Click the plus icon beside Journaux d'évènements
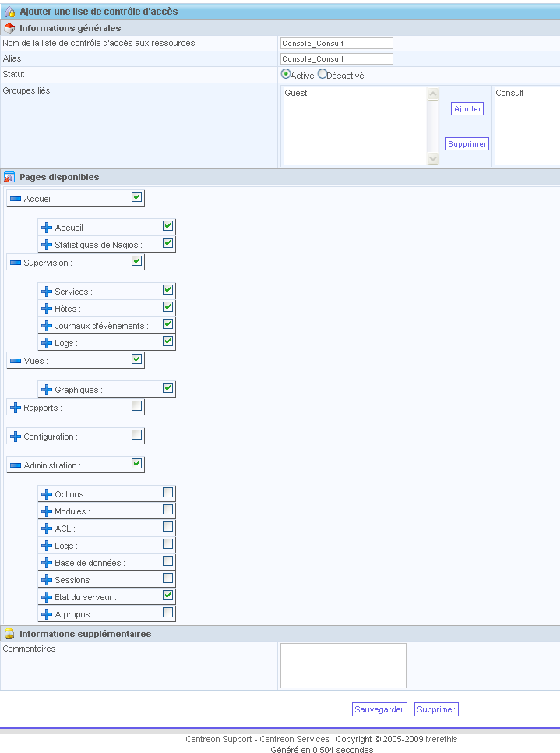Image resolution: width=560 pixels, height=753 pixels. point(47,326)
